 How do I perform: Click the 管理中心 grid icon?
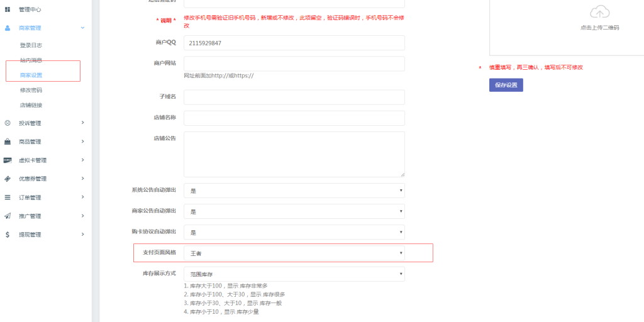(8, 10)
